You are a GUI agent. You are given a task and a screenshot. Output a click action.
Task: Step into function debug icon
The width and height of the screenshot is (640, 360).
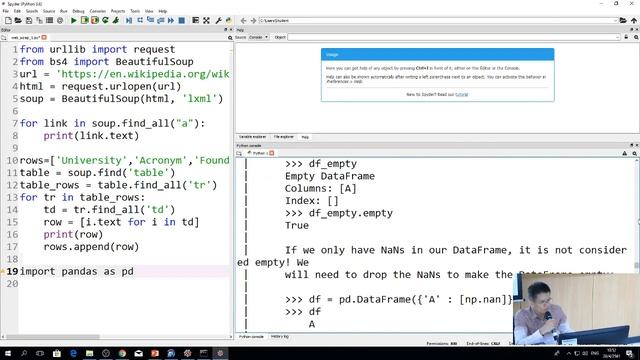150,20
